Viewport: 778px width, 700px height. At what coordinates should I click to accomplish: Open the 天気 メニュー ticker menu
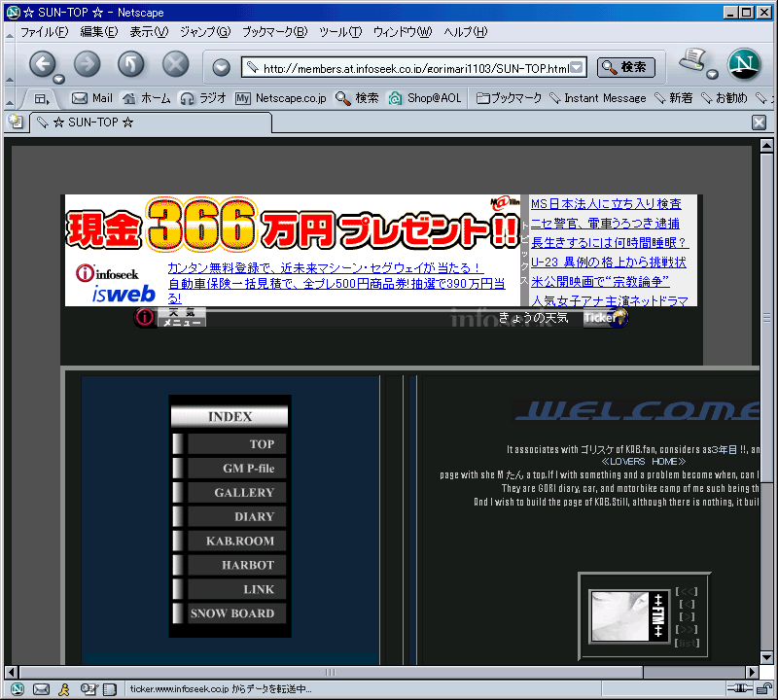tap(182, 318)
